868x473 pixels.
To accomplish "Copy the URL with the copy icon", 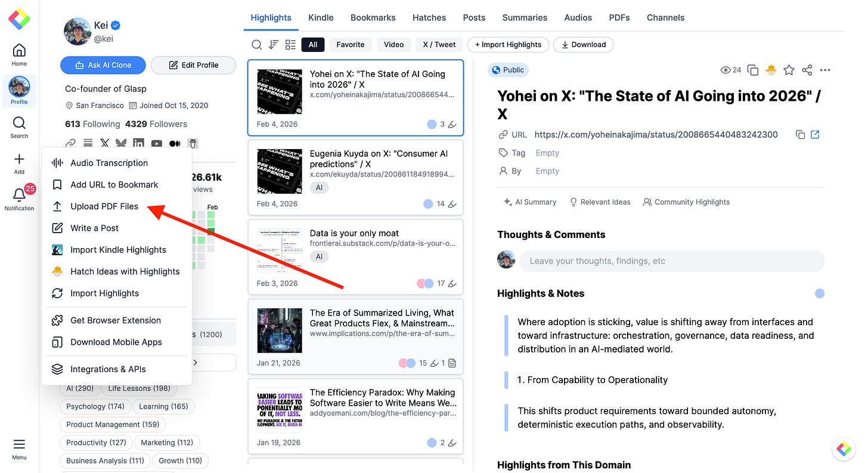I will tap(801, 135).
